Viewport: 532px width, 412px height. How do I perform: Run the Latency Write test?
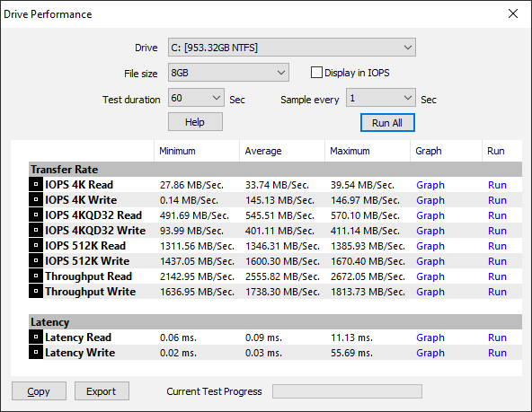tap(497, 353)
